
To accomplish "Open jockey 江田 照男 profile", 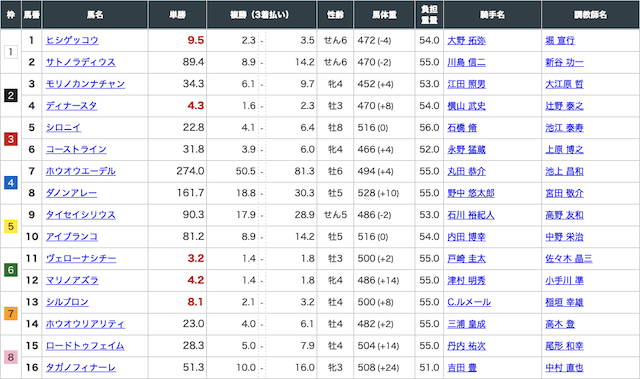I will 467,84.
